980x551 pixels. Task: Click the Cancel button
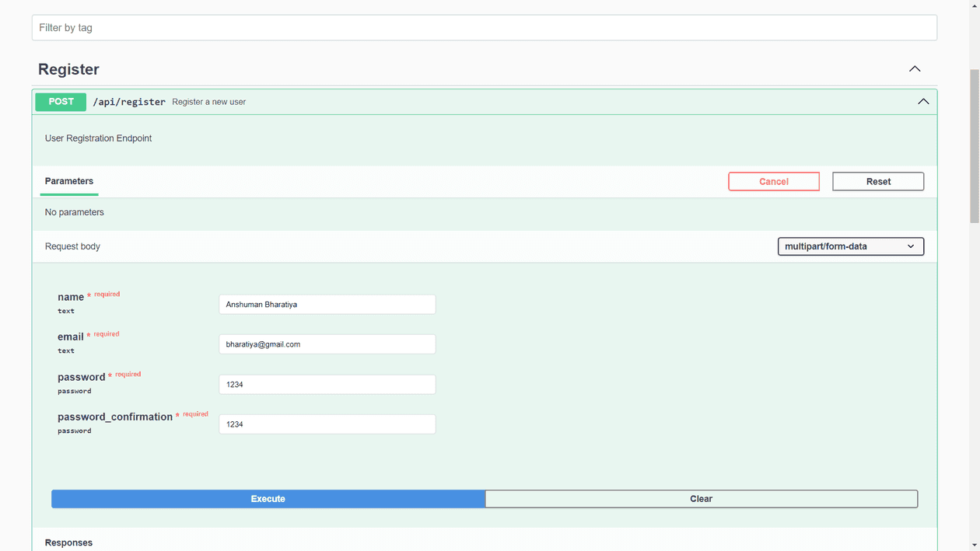pos(773,181)
